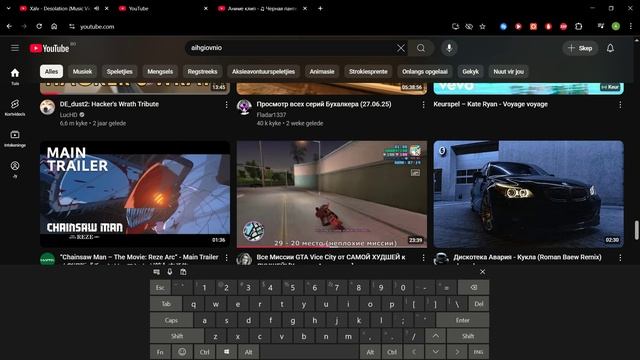Open options for GTA Vice City video

pyautogui.click(x=423, y=258)
